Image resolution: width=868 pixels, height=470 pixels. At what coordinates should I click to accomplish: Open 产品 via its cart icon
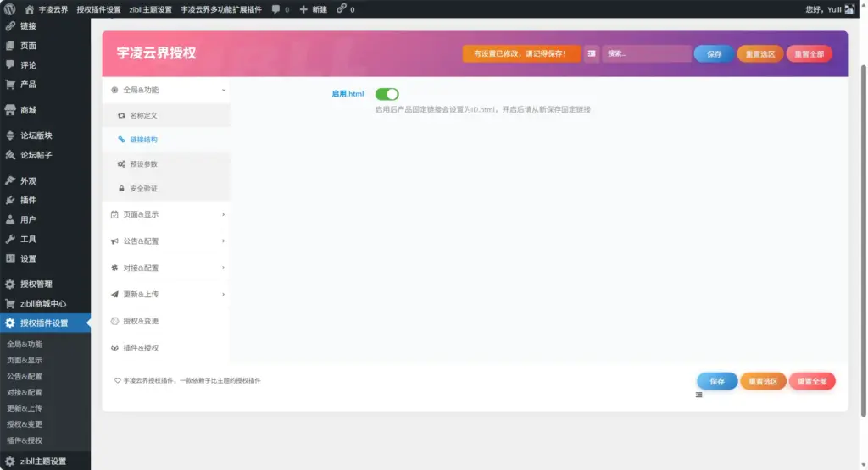click(x=10, y=85)
